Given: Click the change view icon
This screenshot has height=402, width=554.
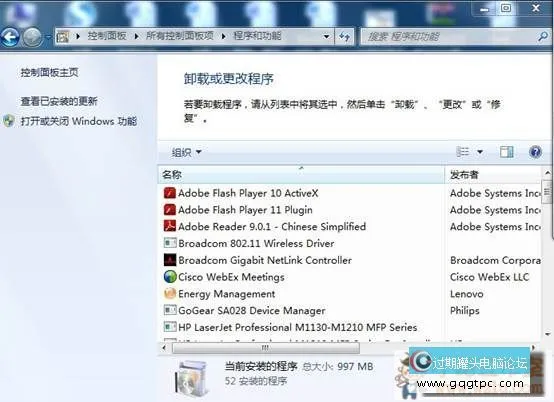Looking at the screenshot, I should pyautogui.click(x=462, y=152).
